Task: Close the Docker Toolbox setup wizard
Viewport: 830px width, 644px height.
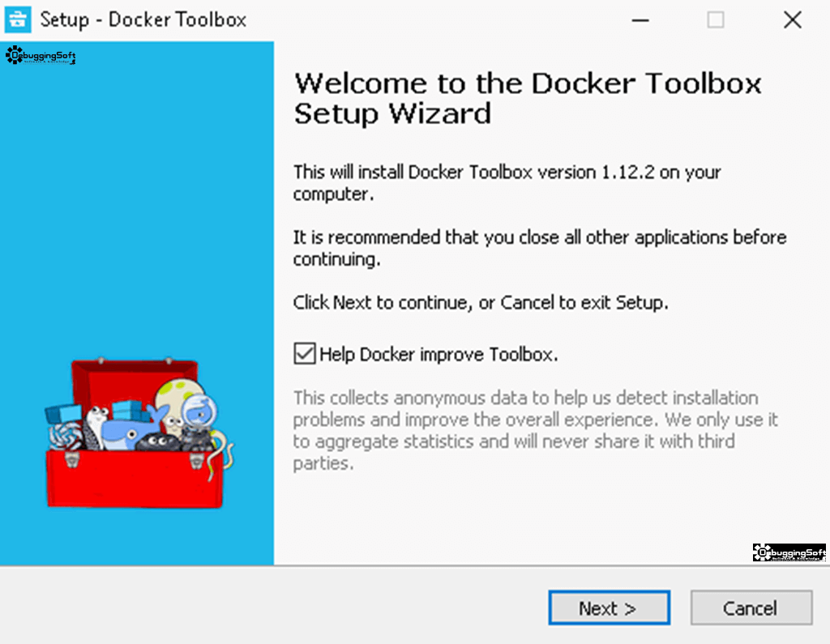Action: pyautogui.click(x=793, y=20)
